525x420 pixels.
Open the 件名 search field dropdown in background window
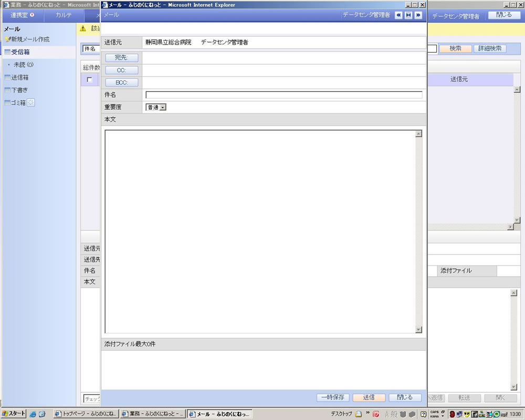(x=91, y=49)
